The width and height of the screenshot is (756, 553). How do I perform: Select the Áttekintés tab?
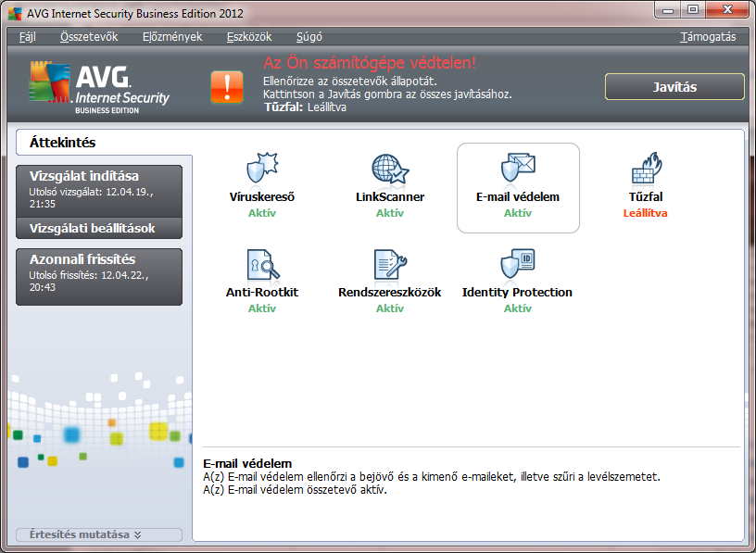tap(104, 143)
